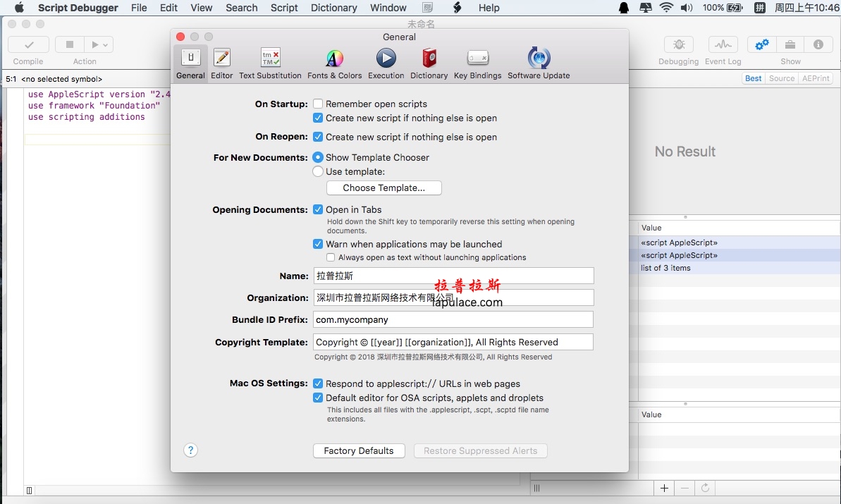This screenshot has height=504, width=841.
Task: Click the refresh arrow in bottom bar
Action: click(706, 488)
